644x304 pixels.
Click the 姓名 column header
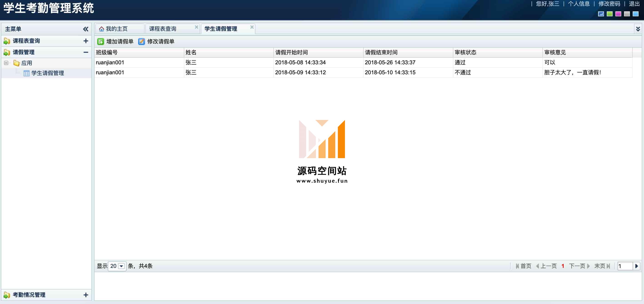(x=229, y=52)
